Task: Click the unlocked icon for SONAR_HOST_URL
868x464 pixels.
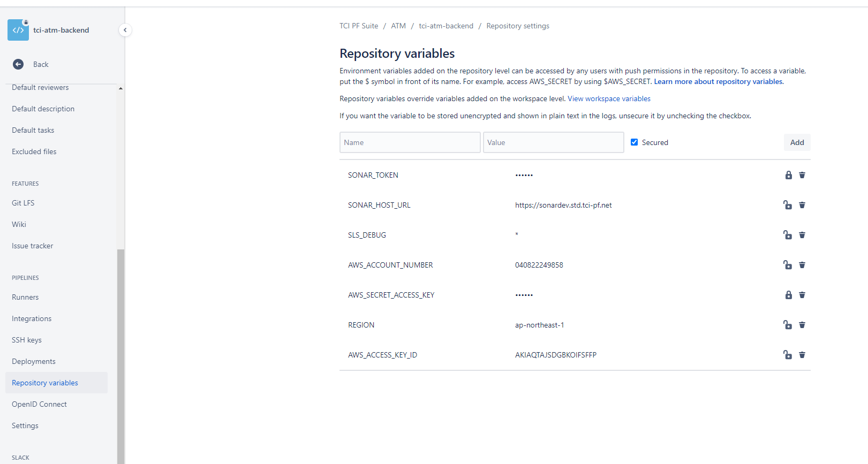Action: (787, 205)
